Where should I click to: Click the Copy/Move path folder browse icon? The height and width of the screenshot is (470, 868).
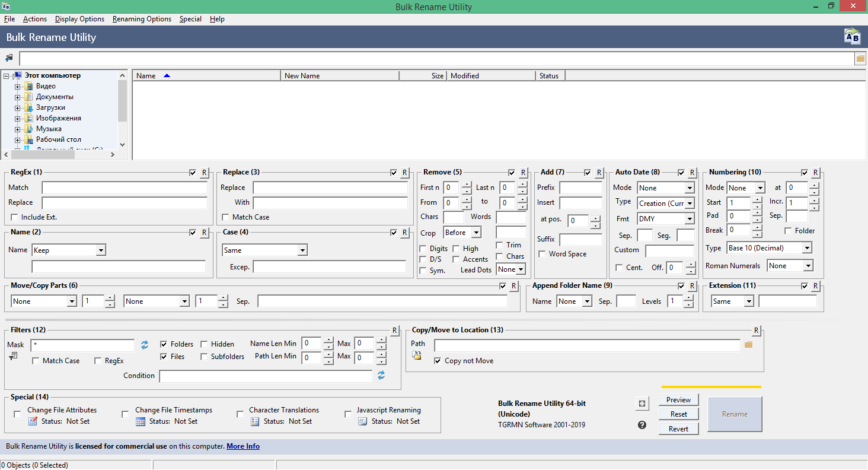pyautogui.click(x=748, y=345)
